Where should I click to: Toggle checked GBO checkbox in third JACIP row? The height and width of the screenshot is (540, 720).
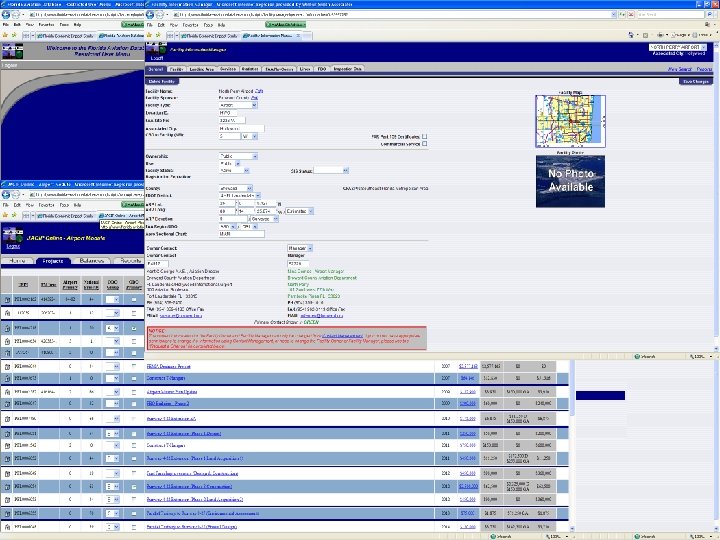tap(134, 328)
